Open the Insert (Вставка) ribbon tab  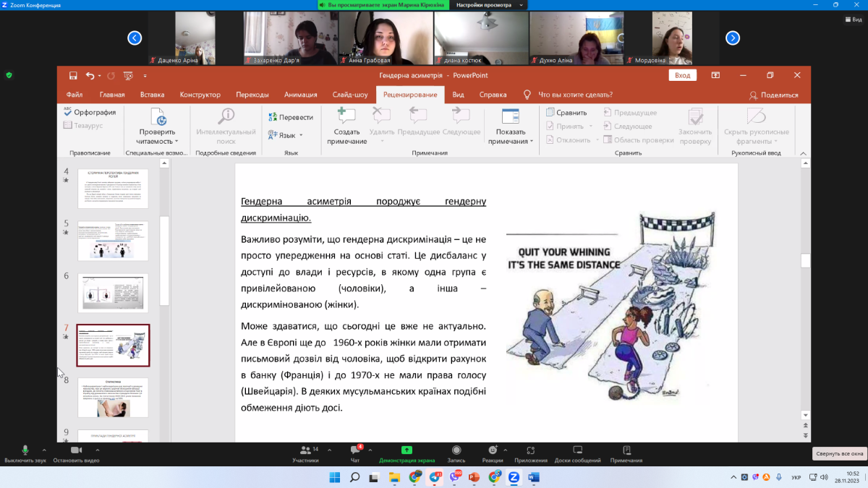point(152,95)
